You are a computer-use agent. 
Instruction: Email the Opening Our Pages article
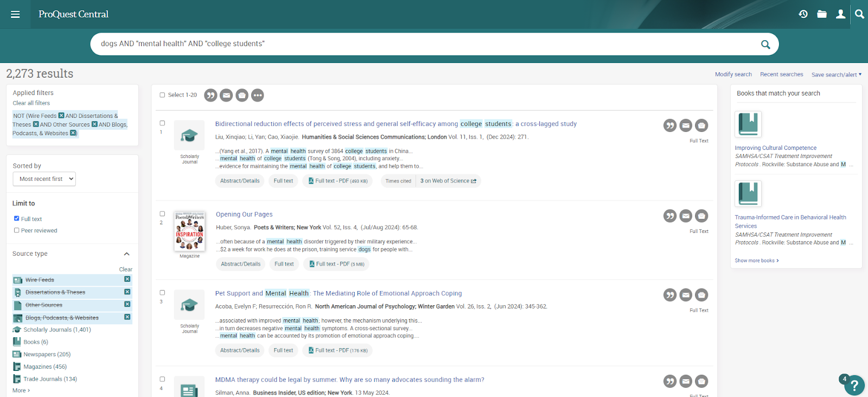pyautogui.click(x=686, y=216)
